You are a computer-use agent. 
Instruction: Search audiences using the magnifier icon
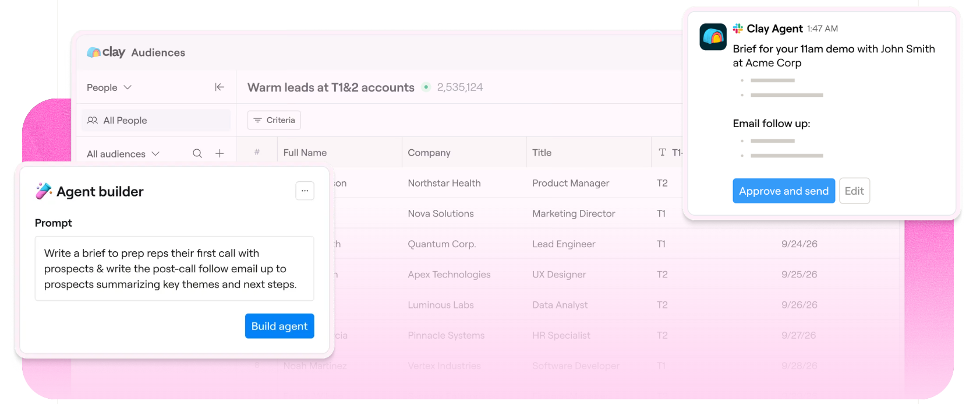(197, 153)
